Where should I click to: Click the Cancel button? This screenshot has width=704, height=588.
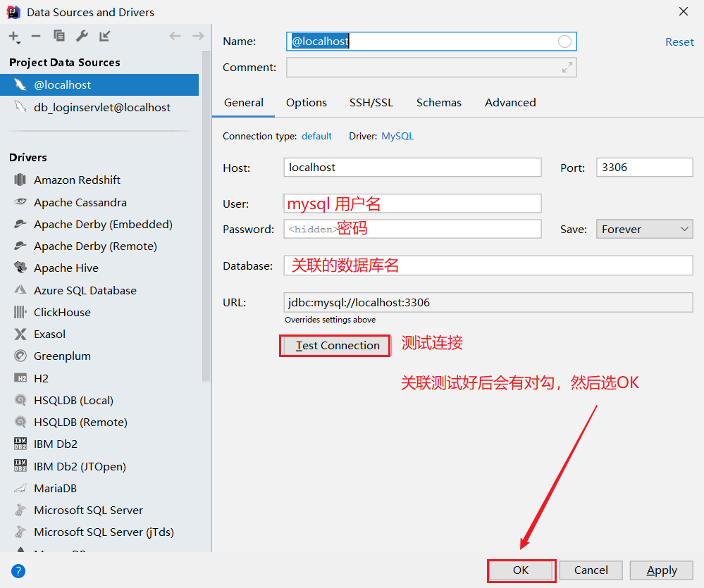(x=591, y=570)
